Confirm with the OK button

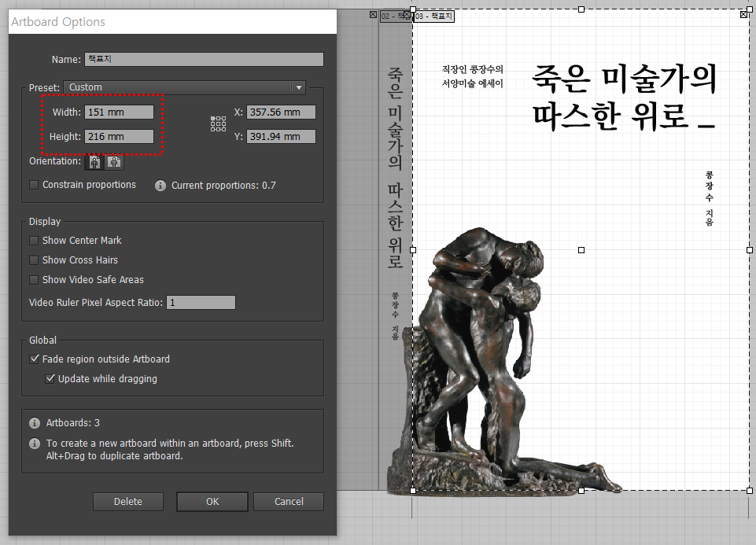(x=212, y=502)
